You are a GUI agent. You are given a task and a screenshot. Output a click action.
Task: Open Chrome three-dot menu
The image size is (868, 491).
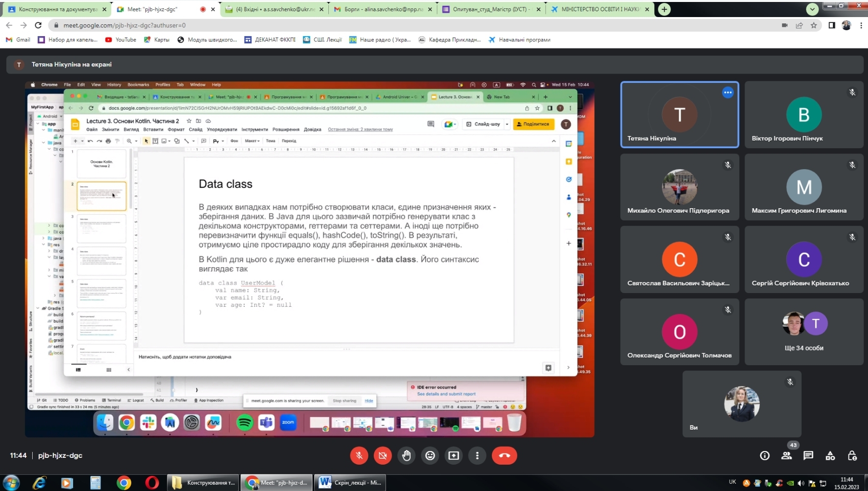point(861,25)
